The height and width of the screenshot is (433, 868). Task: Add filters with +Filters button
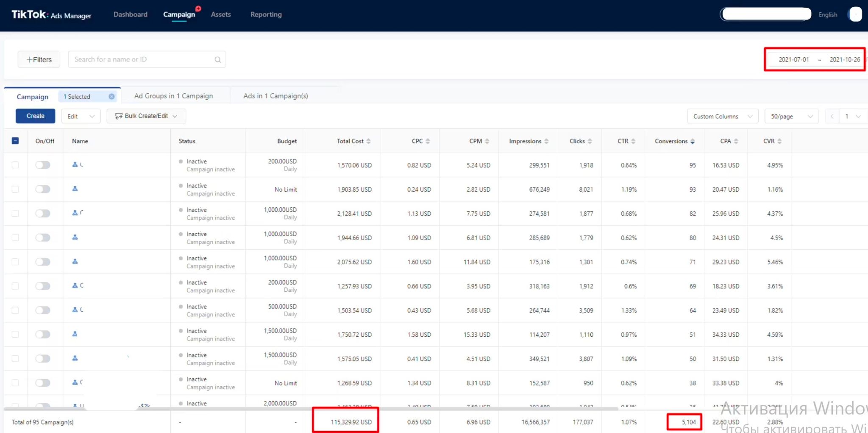tap(39, 59)
